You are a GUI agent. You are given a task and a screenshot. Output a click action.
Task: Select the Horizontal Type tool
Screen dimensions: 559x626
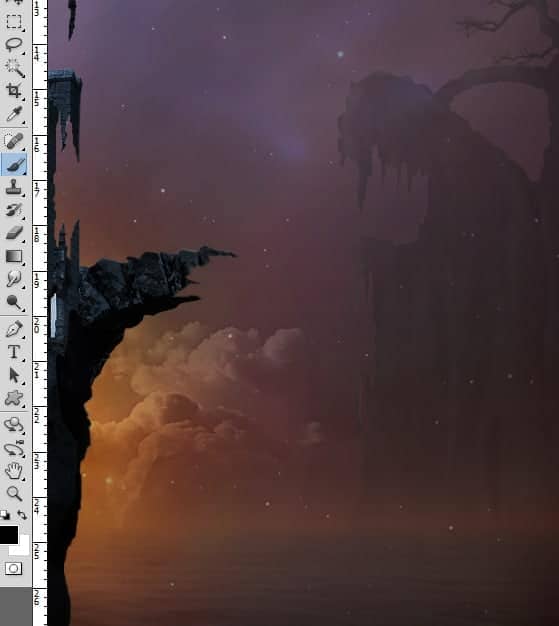pyautogui.click(x=14, y=352)
